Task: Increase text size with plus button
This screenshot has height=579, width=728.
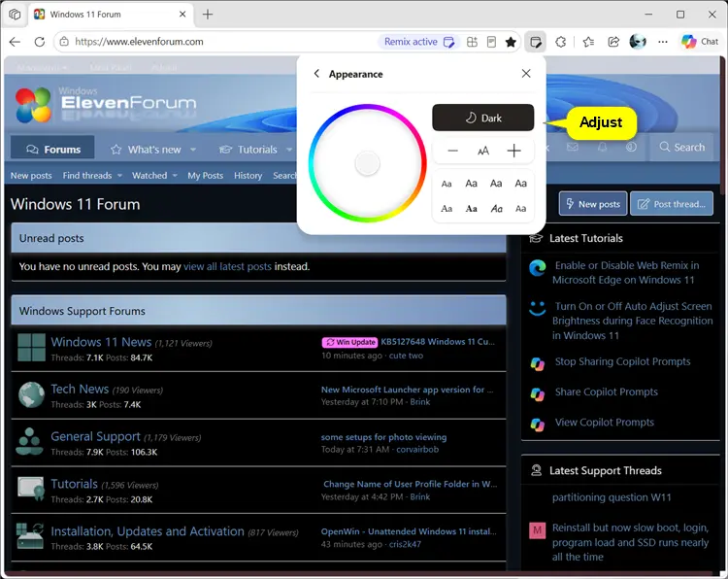Action: coord(513,151)
